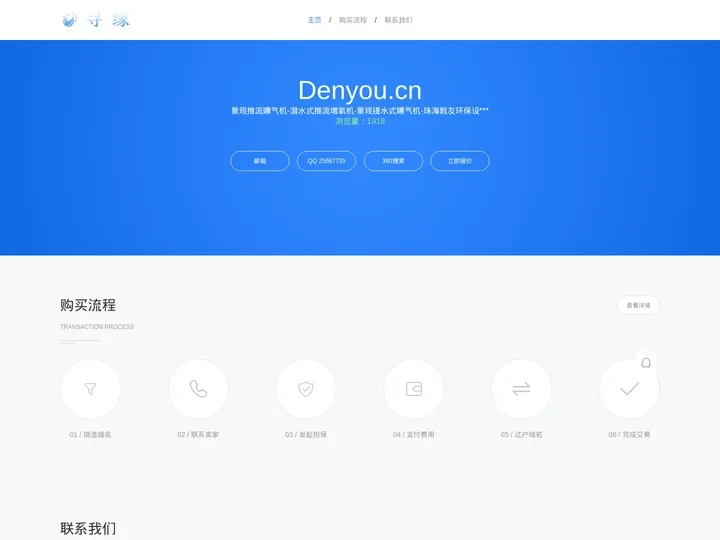Image resolution: width=720 pixels, height=540 pixels.
Task: Click the 02 / 联系卖家 label
Action: (198, 434)
